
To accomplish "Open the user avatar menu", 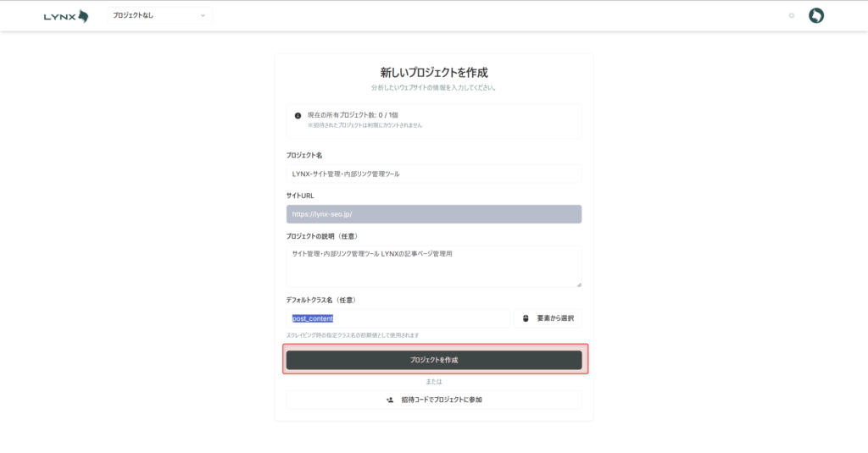I will pos(816,16).
